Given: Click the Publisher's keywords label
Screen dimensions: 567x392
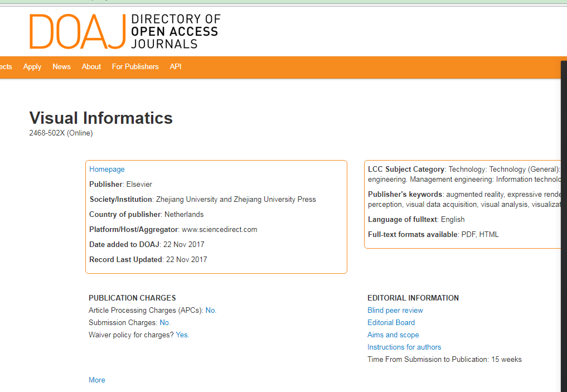Looking at the screenshot, I should coord(405,195).
